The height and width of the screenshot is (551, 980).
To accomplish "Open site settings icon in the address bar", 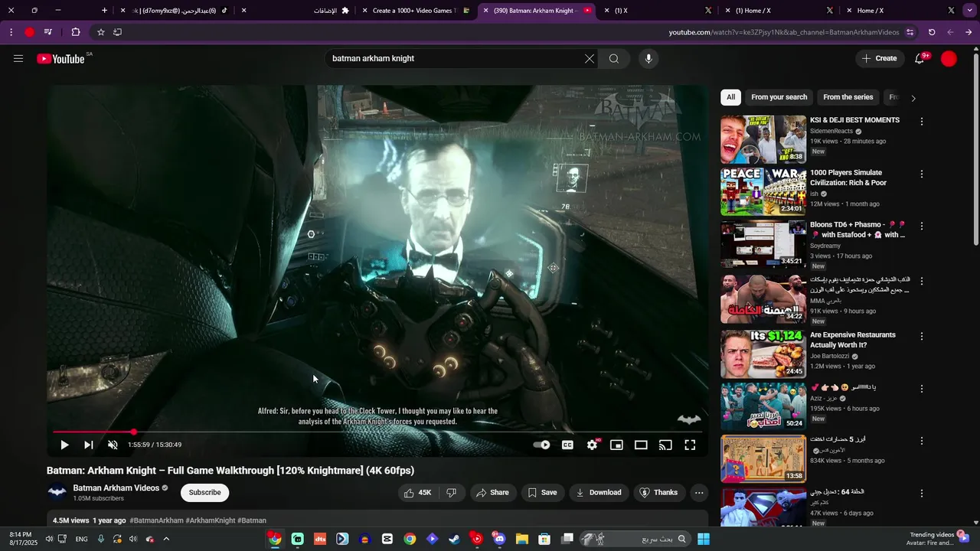I will pos(910,32).
